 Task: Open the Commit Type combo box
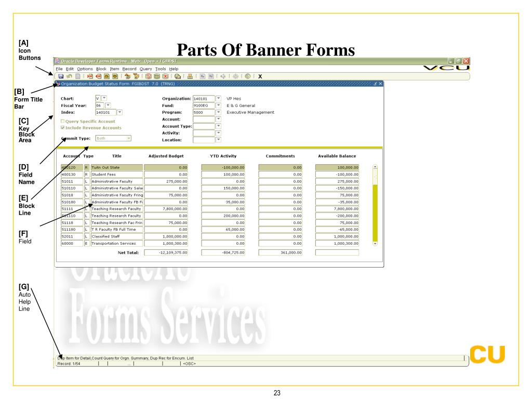[x=113, y=138]
